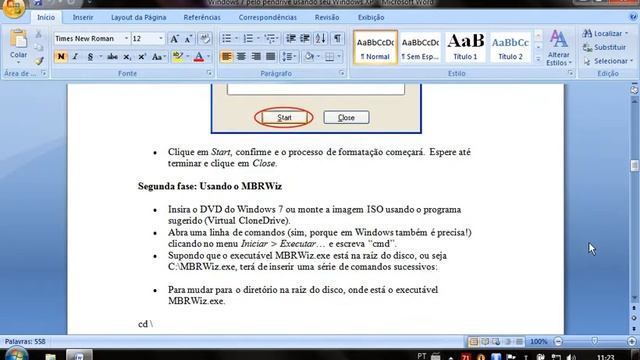Align text right
This screenshot has height=360, width=640.
[256, 57]
